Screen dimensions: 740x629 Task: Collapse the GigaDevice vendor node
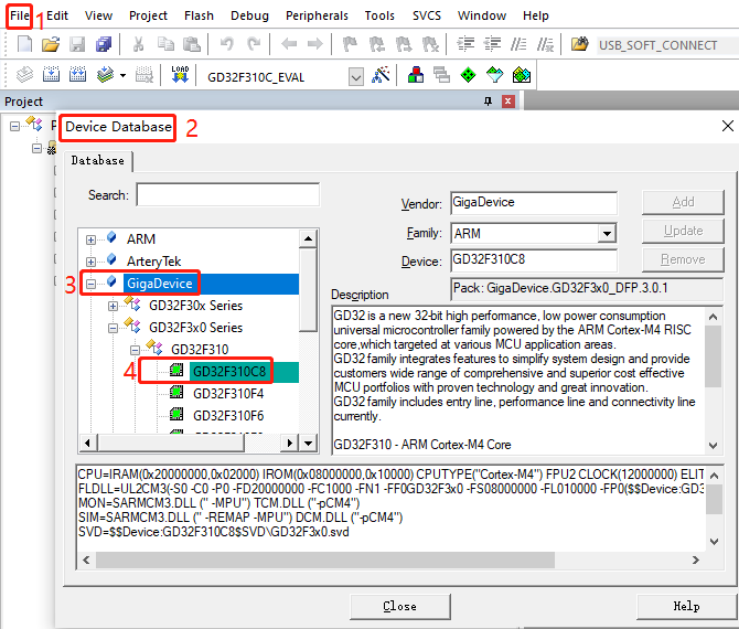tap(91, 284)
